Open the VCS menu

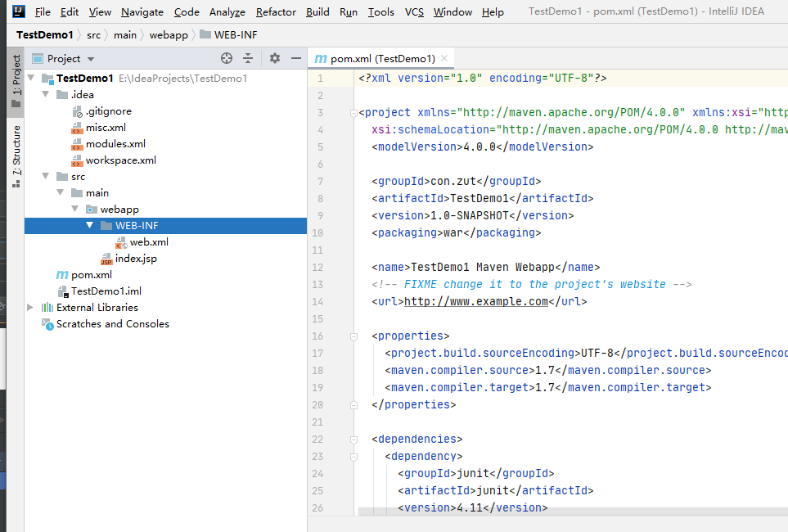click(414, 11)
